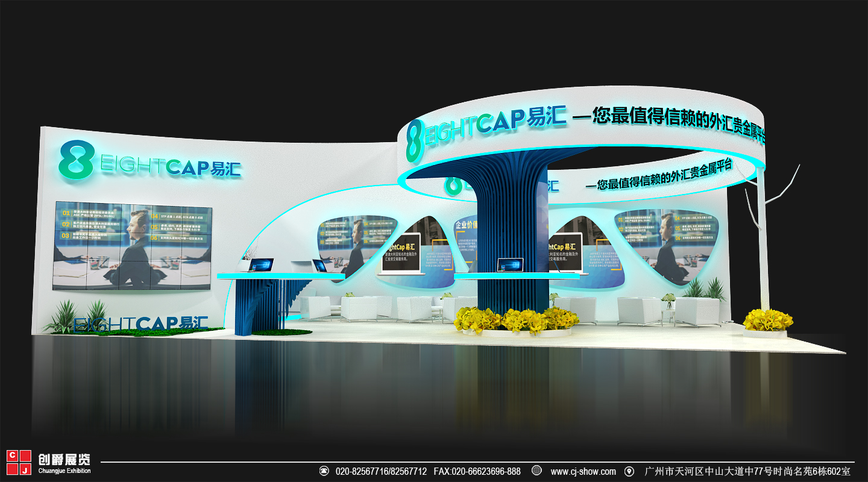Image resolution: width=868 pixels, height=482 pixels.
Task: Open the www.cj-show.com link
Action: tap(583, 471)
